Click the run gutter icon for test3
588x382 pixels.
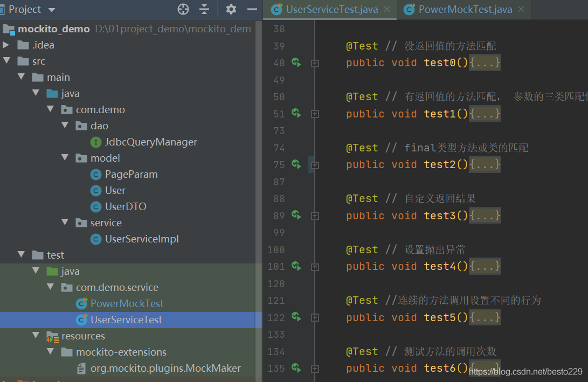(x=296, y=215)
